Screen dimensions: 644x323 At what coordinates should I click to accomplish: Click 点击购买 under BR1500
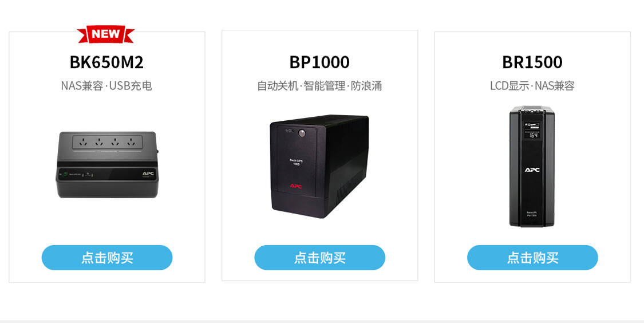pyautogui.click(x=532, y=258)
